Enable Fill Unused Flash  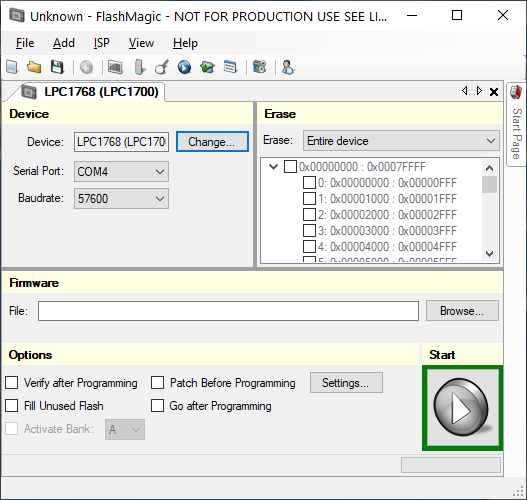[11, 405]
